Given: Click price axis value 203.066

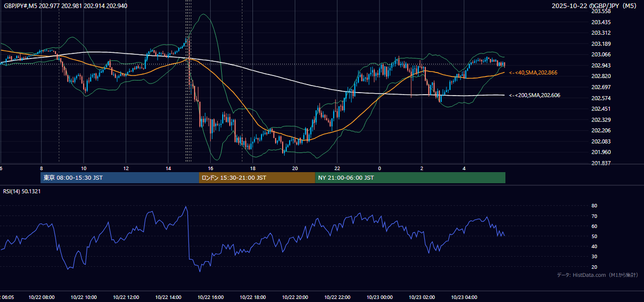Looking at the screenshot, I should coord(601,54).
